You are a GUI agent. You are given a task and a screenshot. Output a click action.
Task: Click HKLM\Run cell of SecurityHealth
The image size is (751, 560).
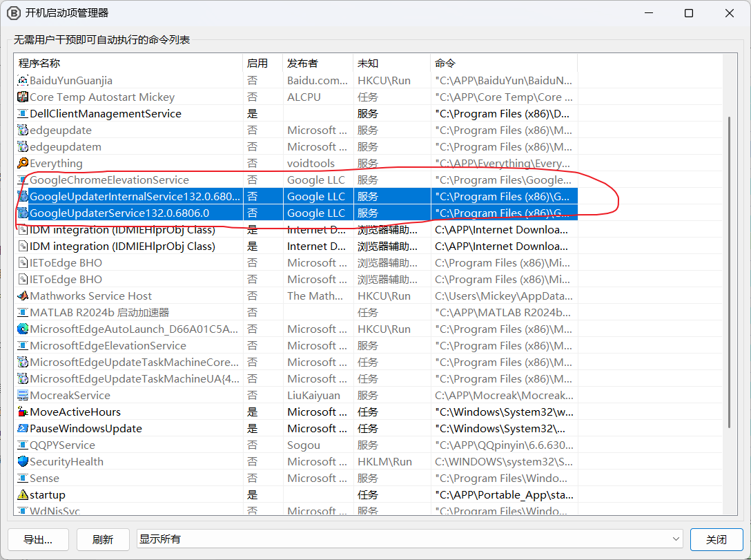coord(384,462)
